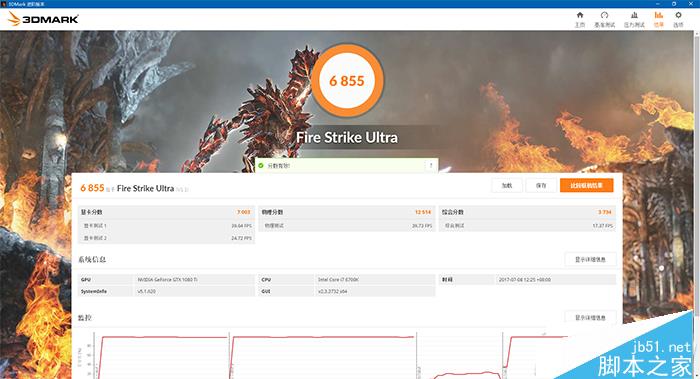The height and width of the screenshot is (379, 700).
Task: Select the Combined score value 3 734
Action: coord(605,212)
